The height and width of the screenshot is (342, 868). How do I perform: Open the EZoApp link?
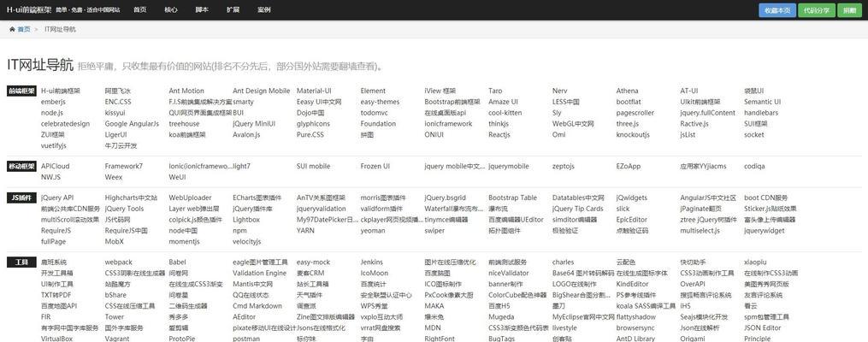pyautogui.click(x=629, y=166)
